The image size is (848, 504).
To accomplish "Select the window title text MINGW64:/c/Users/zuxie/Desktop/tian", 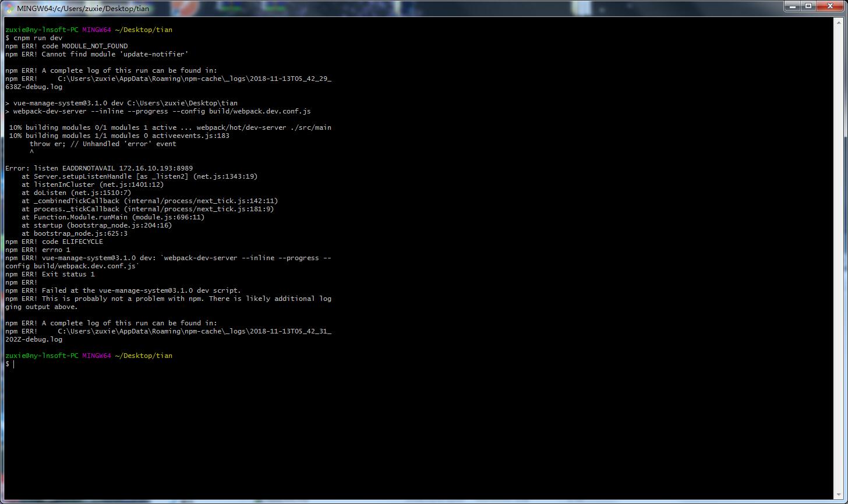I will click(83, 9).
